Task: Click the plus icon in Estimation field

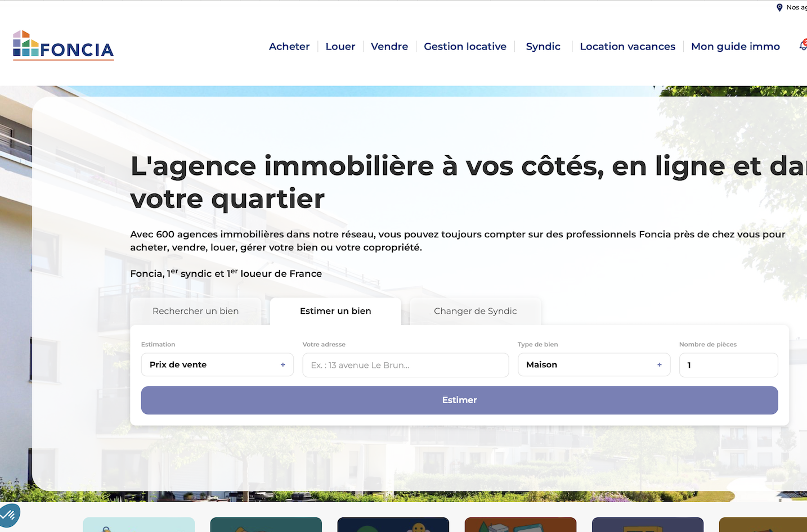Action: coord(283,365)
